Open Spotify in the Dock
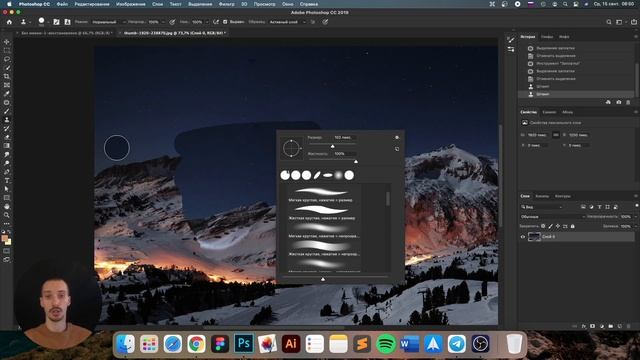640x360 pixels. [386, 344]
